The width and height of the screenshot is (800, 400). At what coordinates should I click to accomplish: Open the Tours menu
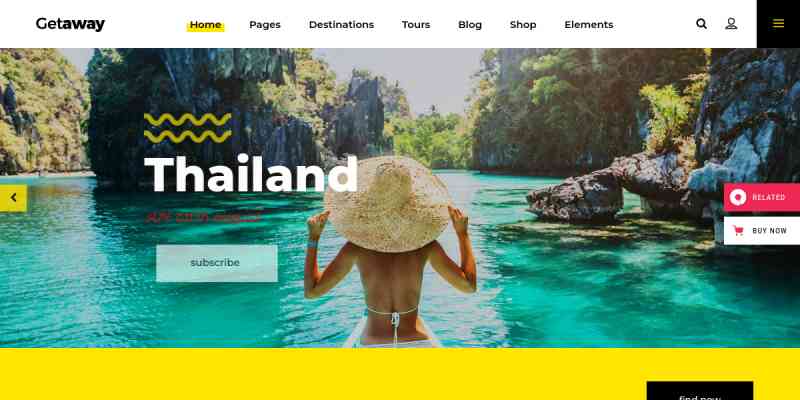pos(416,24)
